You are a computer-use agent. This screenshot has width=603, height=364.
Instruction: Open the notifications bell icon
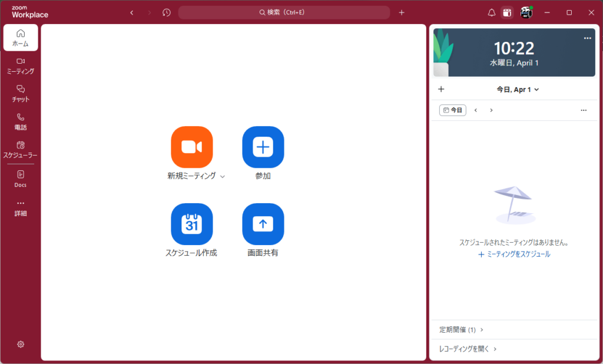[492, 12]
